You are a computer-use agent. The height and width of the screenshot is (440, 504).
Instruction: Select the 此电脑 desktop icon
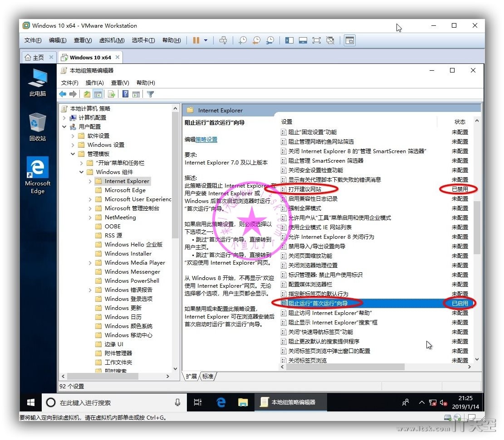38,83
